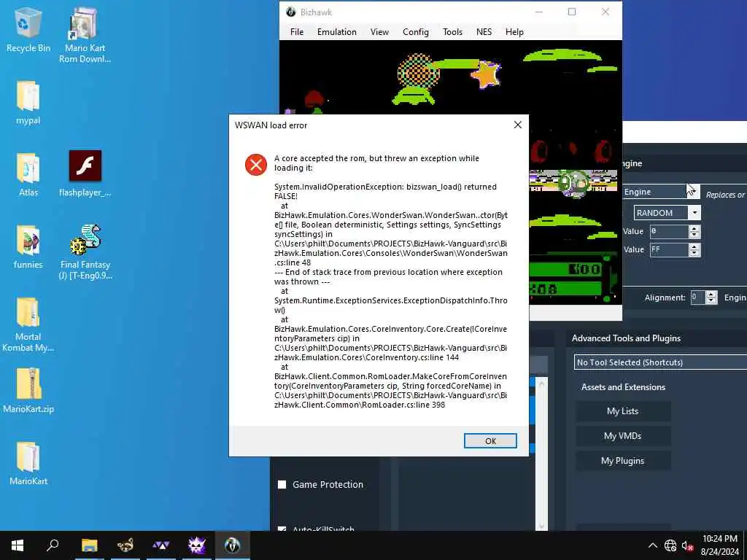
Task: Select the Atlas folder icon
Action: click(28, 174)
